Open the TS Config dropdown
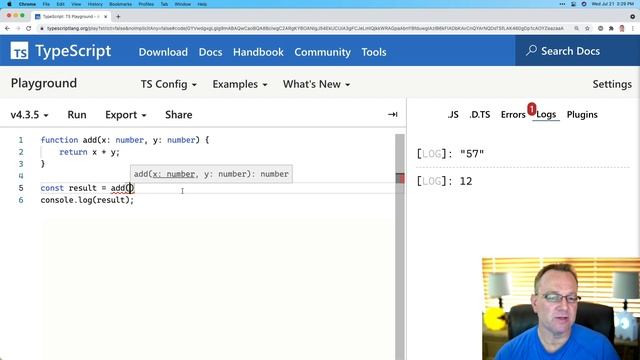 pos(169,84)
